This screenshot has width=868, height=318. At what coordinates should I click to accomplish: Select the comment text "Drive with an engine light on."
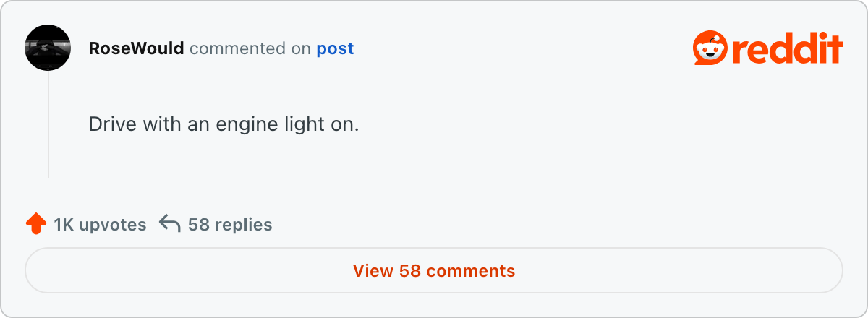pos(224,124)
